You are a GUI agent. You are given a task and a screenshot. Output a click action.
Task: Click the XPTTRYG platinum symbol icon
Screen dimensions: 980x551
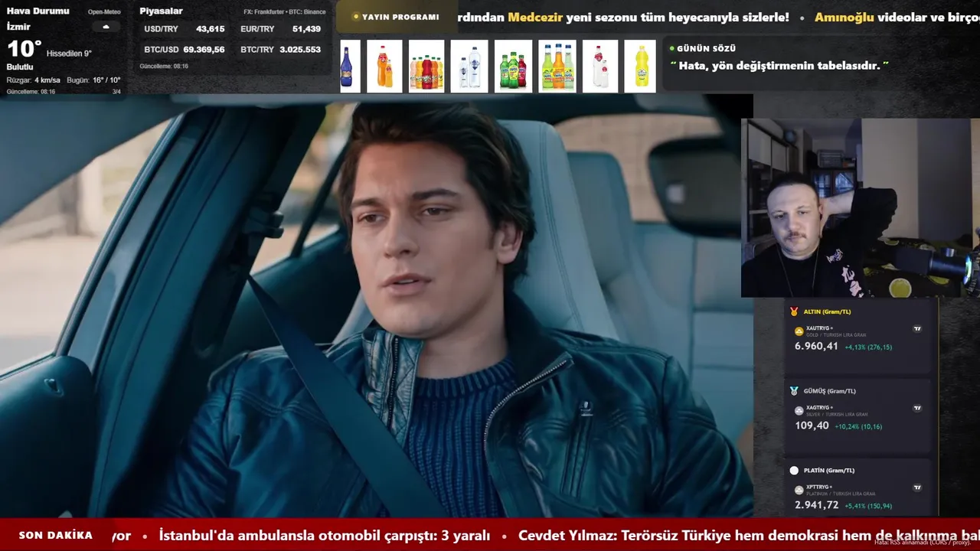(799, 490)
